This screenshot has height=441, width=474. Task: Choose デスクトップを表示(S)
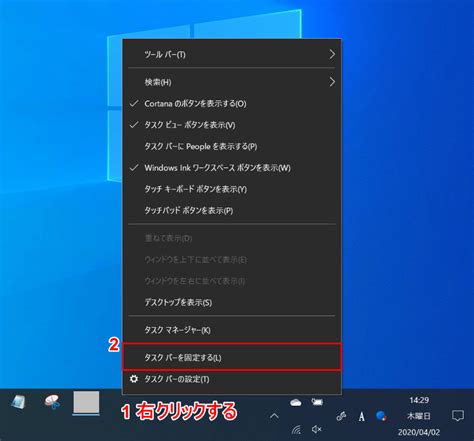pos(232,302)
